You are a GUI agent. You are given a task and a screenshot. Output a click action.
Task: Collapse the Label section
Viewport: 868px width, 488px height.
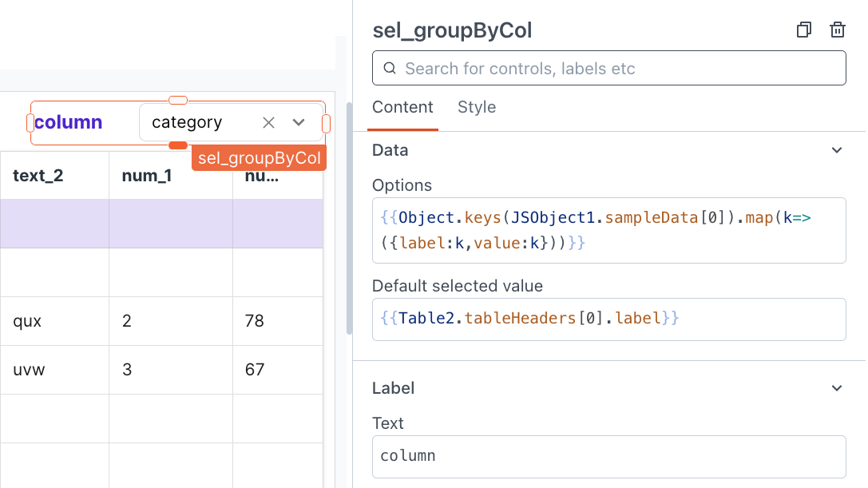tap(836, 388)
